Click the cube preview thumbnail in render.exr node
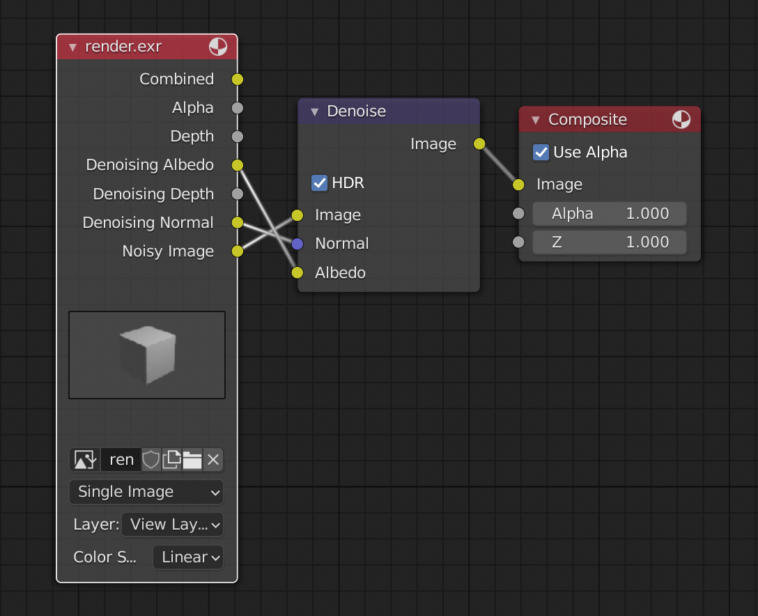Screen dimensions: 758x616 [147, 355]
